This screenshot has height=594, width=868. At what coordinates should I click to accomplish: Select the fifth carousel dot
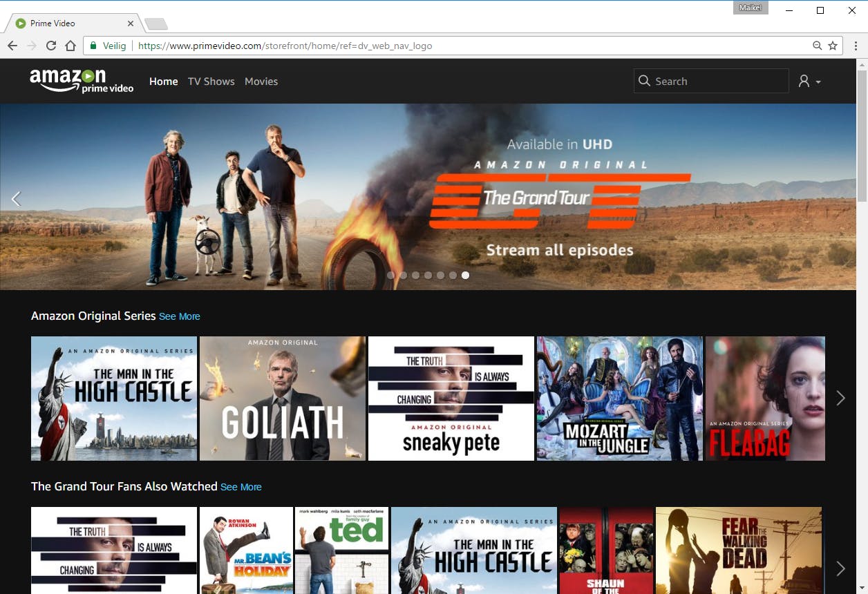tap(441, 275)
